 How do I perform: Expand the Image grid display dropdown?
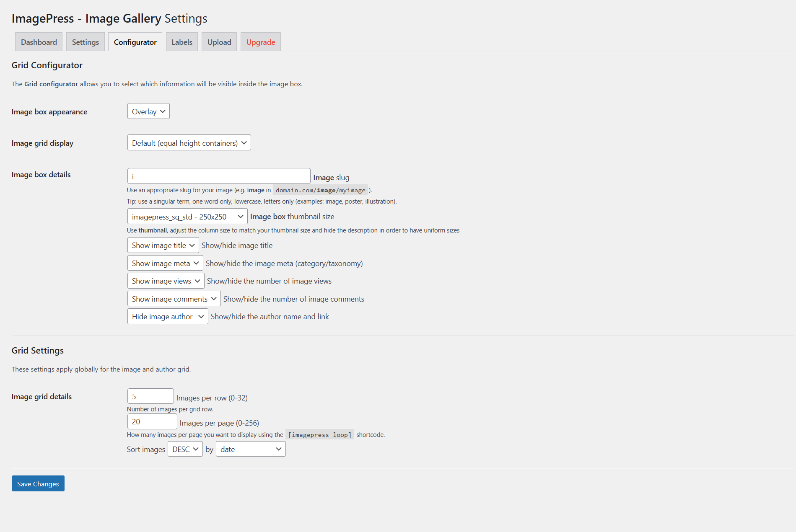click(189, 143)
